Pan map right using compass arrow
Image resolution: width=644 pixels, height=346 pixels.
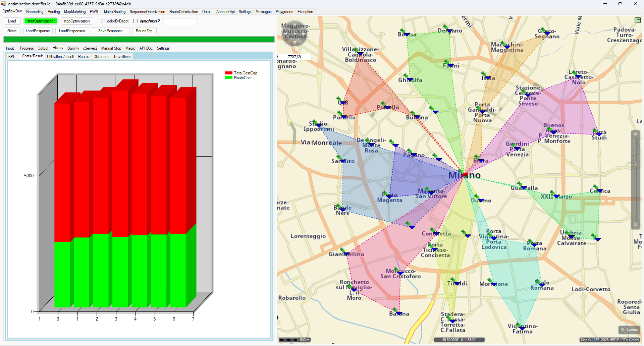click(x=305, y=34)
